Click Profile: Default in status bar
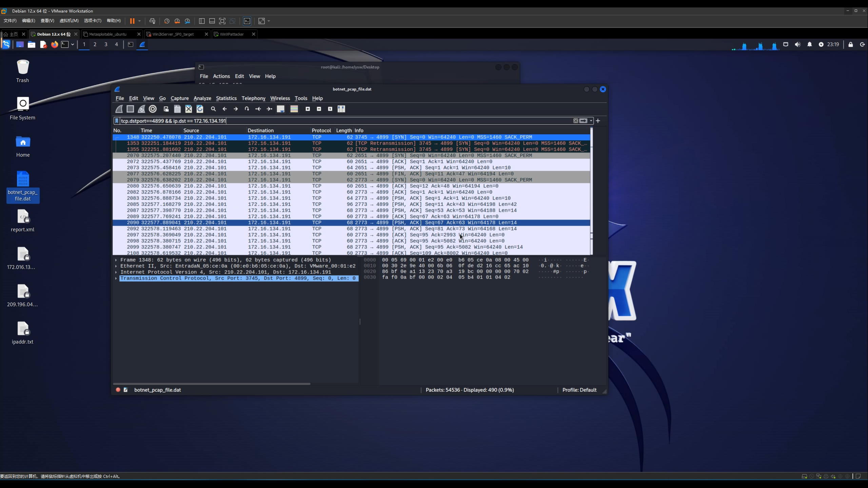This screenshot has height=488, width=868. [x=579, y=390]
